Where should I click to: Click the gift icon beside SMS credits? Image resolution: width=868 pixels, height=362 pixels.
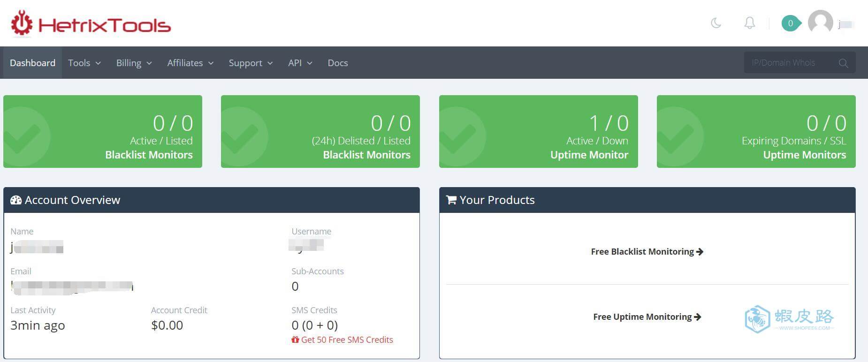pos(295,339)
